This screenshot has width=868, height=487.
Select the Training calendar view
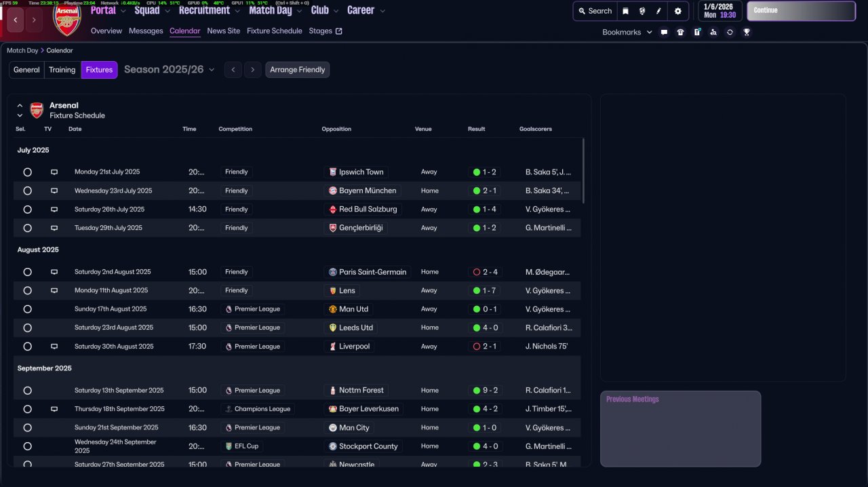62,70
